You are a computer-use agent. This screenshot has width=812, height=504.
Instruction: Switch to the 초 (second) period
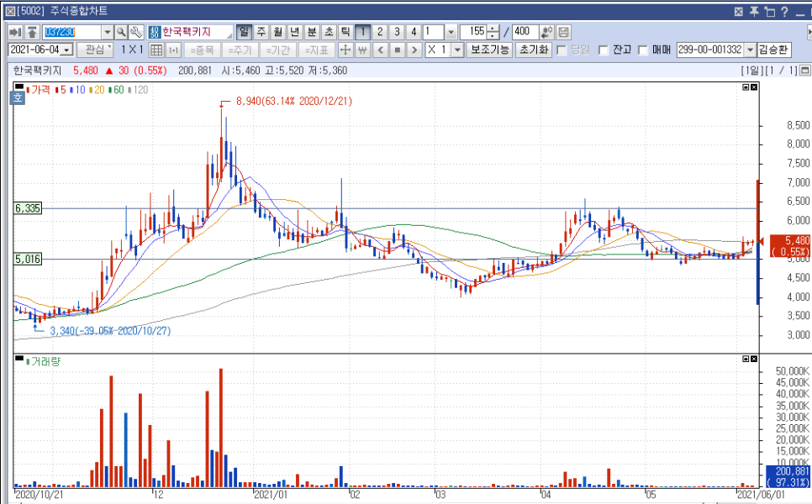(x=329, y=32)
